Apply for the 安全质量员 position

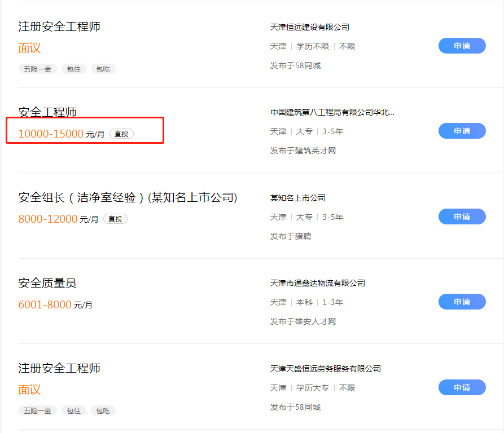tap(462, 302)
